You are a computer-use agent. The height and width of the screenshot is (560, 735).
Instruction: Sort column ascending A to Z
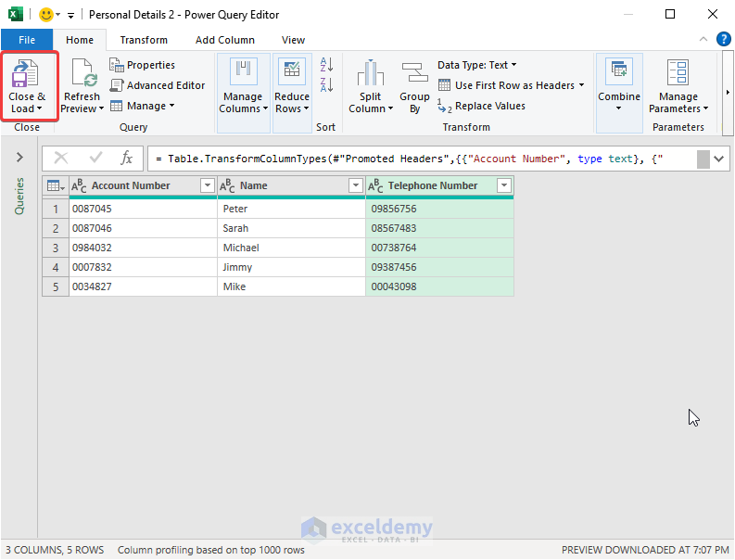pos(327,64)
